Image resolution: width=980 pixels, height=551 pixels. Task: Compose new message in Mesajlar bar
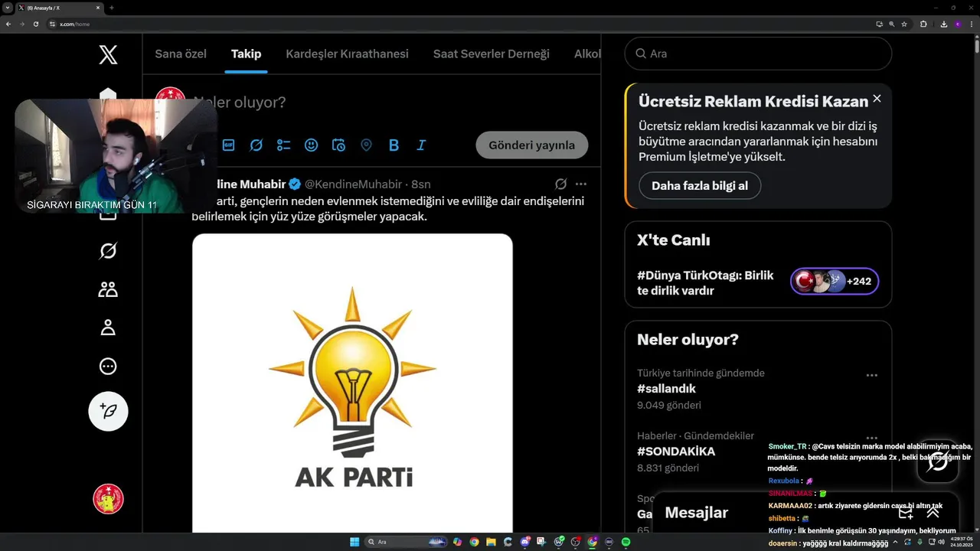point(906,513)
